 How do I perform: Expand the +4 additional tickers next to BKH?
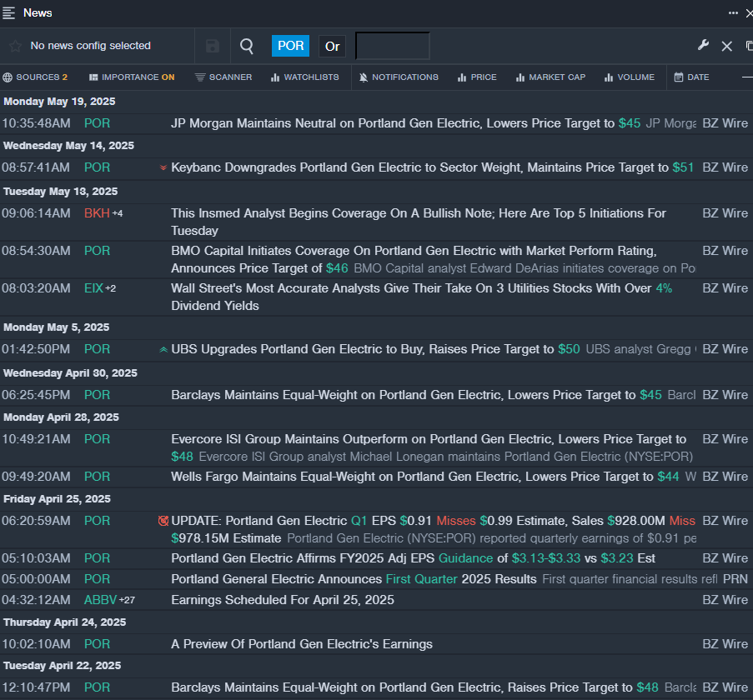(x=118, y=213)
